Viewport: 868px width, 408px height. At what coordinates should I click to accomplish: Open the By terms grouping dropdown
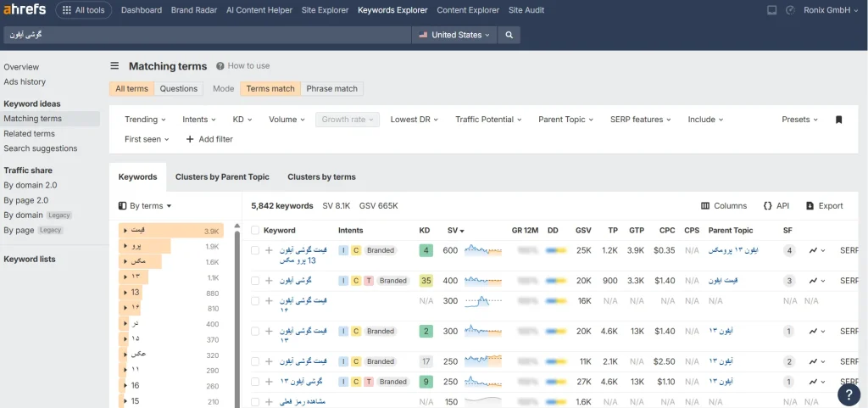[145, 206]
